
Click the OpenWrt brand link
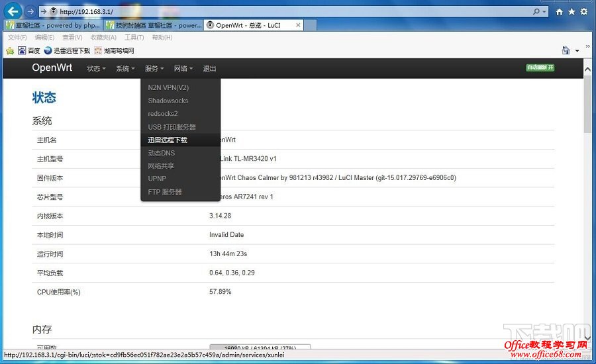click(x=52, y=68)
